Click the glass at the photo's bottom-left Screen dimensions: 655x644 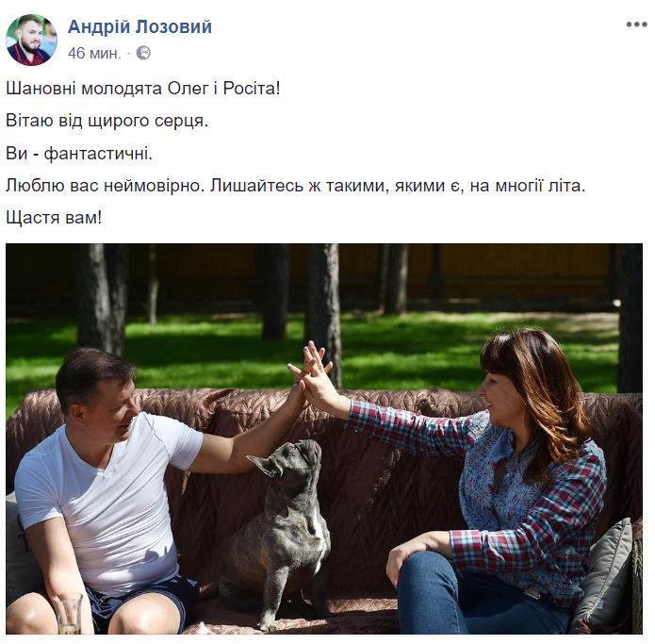69,614
